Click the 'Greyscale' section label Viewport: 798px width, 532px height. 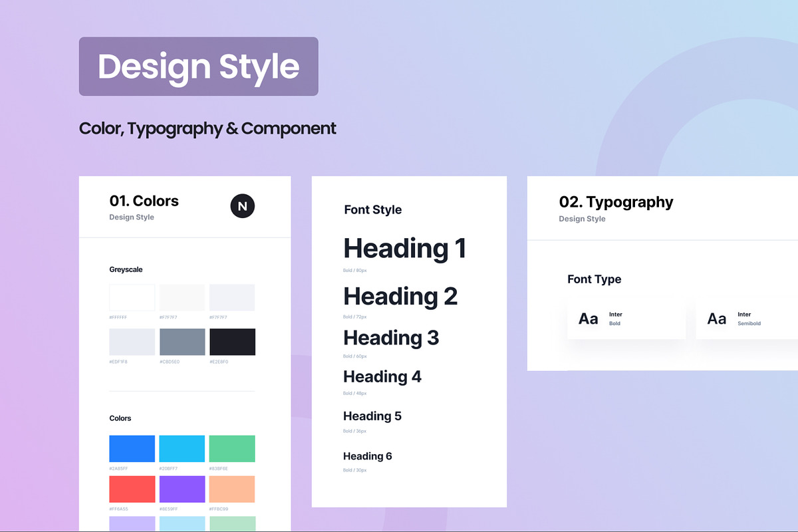(x=126, y=270)
